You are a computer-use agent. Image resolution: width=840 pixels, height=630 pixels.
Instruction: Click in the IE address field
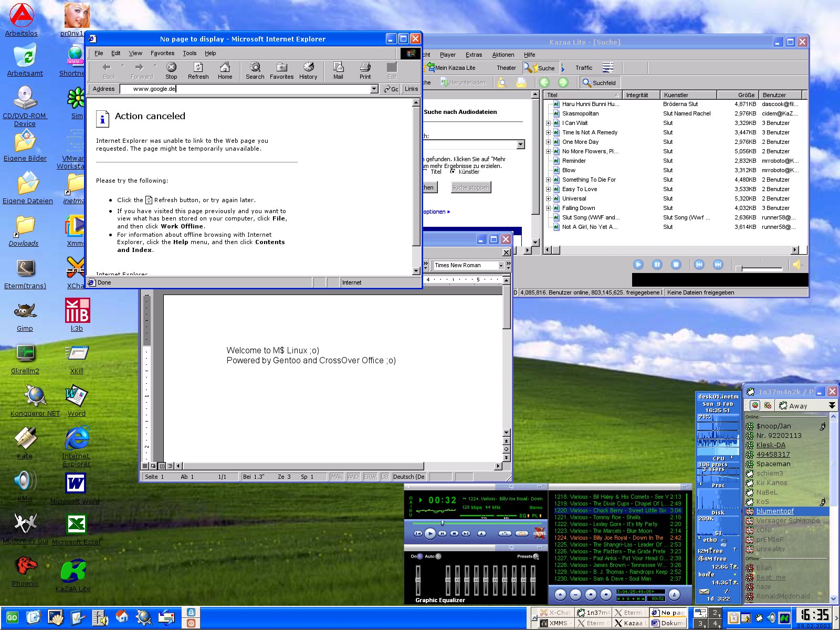(x=245, y=89)
